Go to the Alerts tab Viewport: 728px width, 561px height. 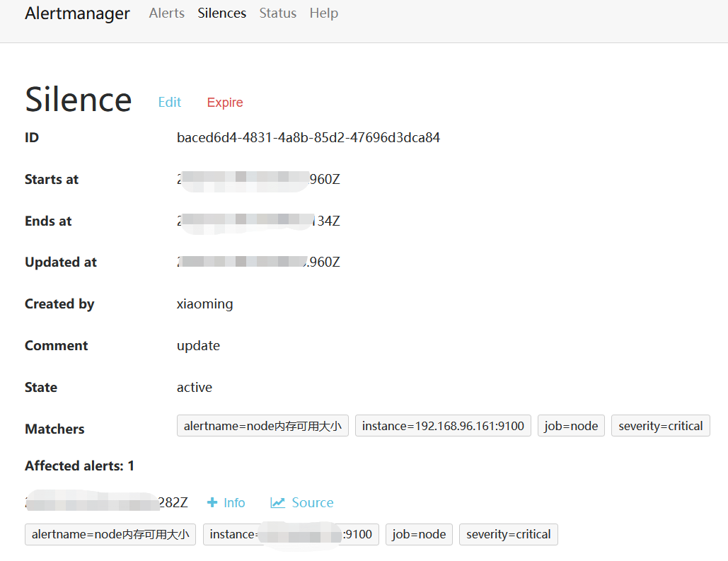pyautogui.click(x=167, y=13)
